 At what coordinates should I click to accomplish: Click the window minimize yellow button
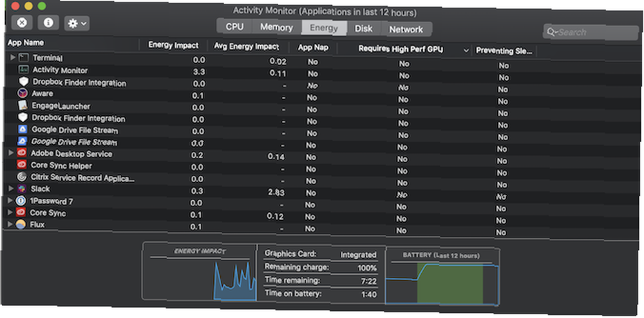pyautogui.click(x=28, y=6)
